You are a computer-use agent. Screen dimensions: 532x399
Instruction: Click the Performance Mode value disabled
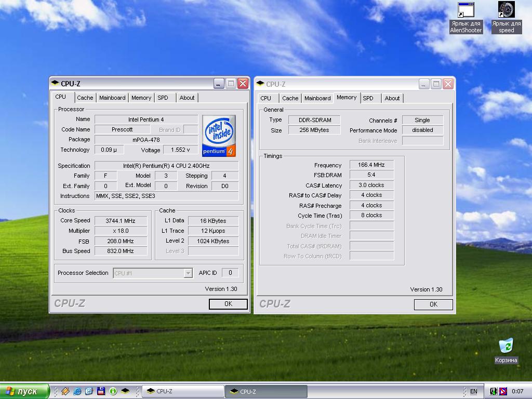tap(422, 130)
